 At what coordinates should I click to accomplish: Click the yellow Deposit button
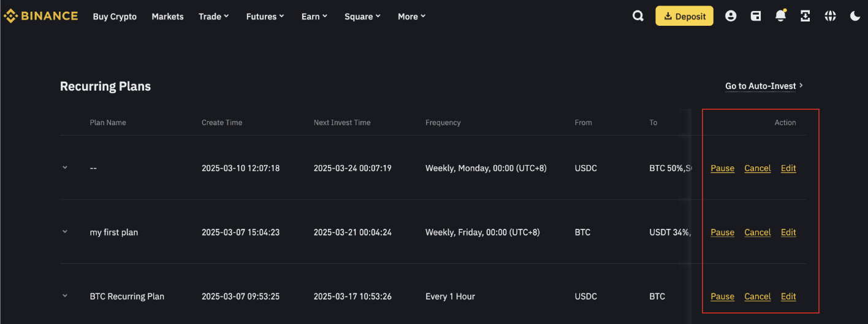[684, 16]
